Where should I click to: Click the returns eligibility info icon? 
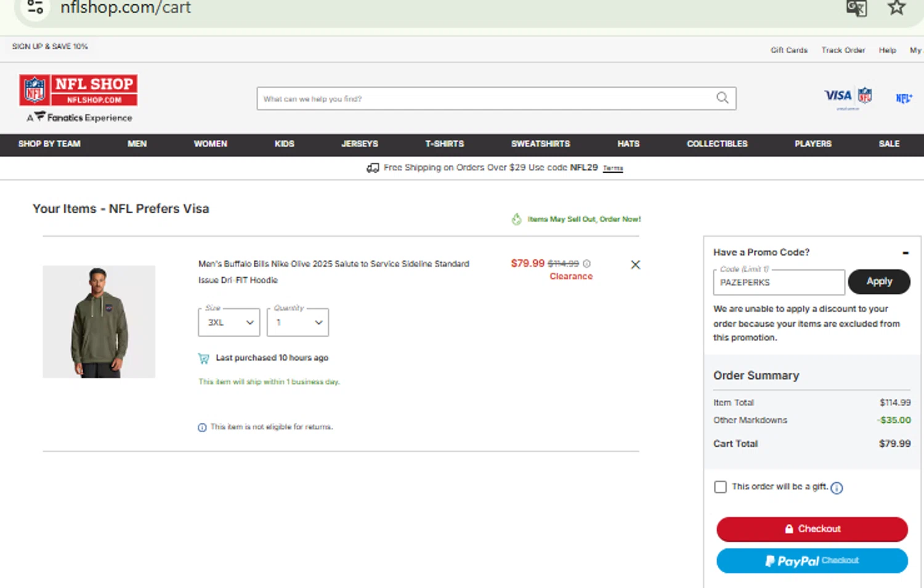[202, 427]
